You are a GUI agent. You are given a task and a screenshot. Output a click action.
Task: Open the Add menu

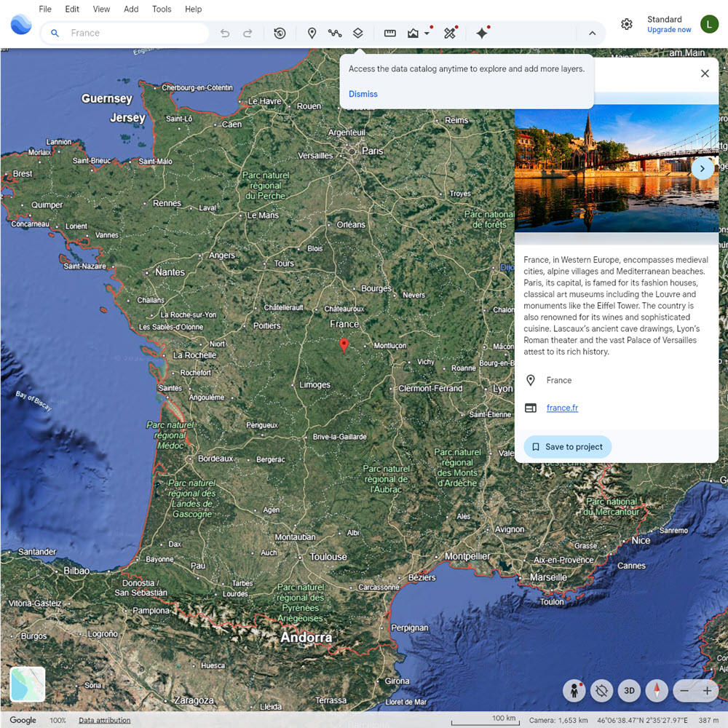[131, 9]
